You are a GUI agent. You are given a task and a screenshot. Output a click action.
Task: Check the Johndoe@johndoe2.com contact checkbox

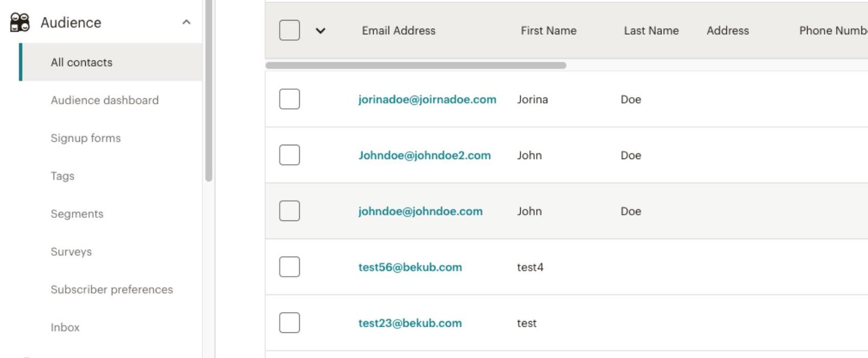(x=289, y=155)
